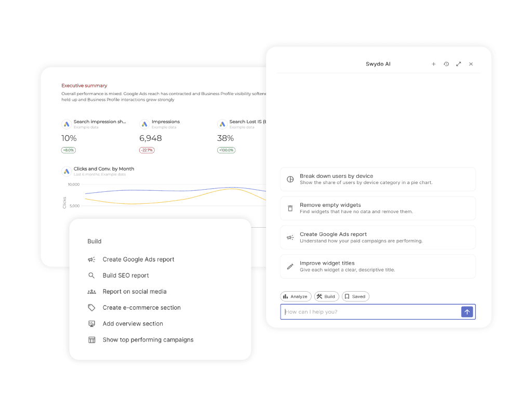The image size is (532, 406).
Task: Expand Swydo AI panel to fullscreen
Action: click(458, 64)
